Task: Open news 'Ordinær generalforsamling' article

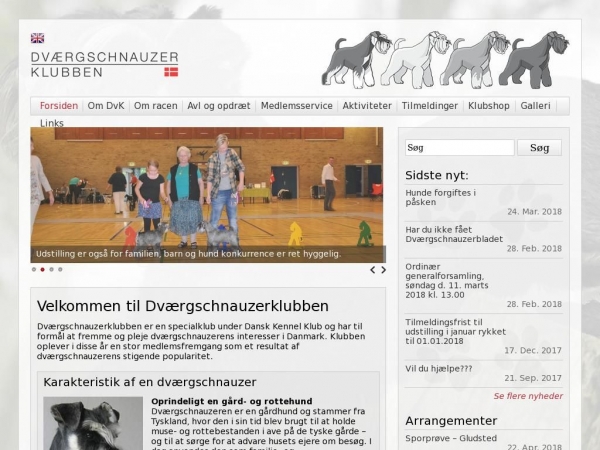Action: point(447,280)
